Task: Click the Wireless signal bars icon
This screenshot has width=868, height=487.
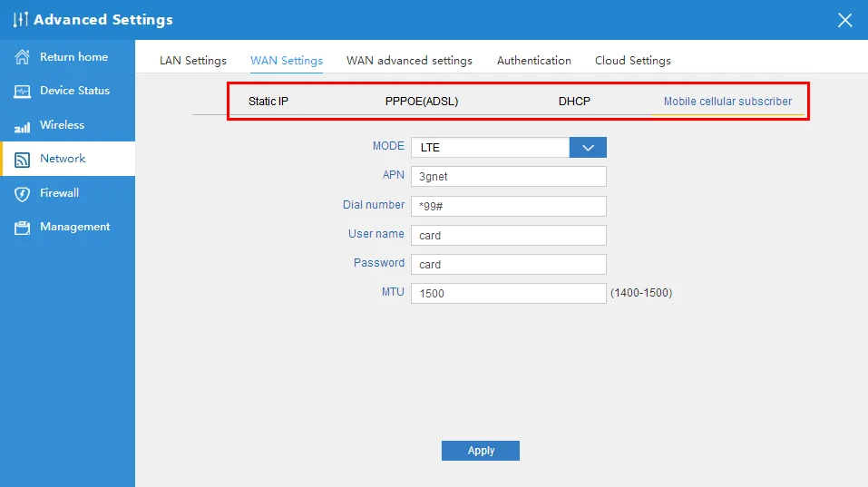Action: (x=23, y=126)
